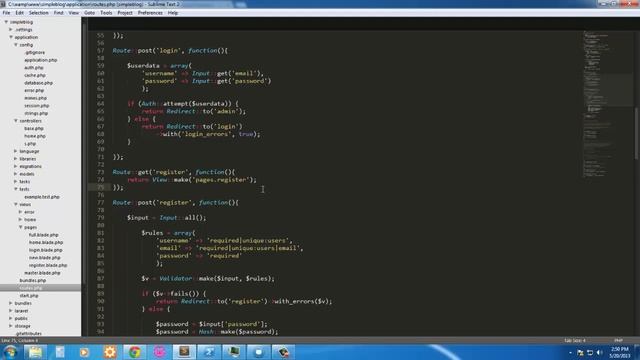This screenshot has height=360, width=640.
Task: Change Tab Size in status bar
Action: click(x=574, y=340)
